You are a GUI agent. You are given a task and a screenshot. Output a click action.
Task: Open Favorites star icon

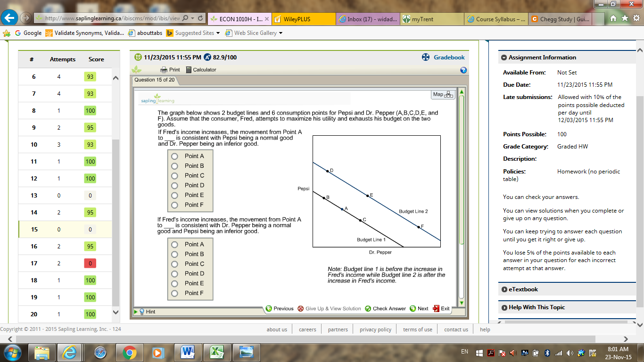click(x=625, y=18)
